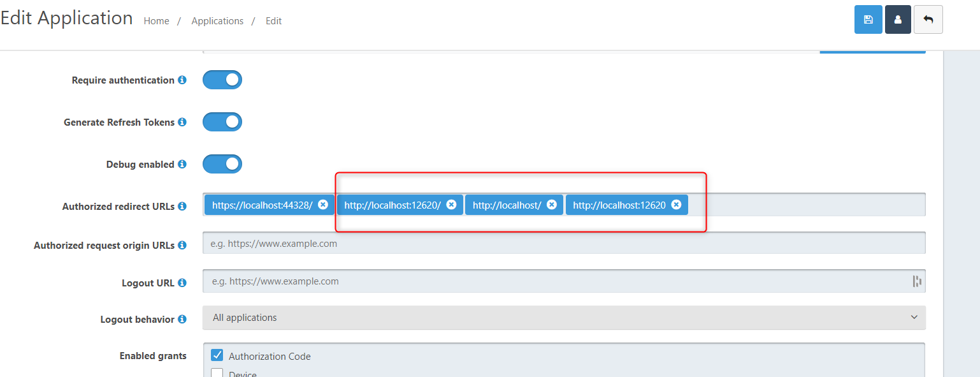The height and width of the screenshot is (377, 980).
Task: Remove the http://localhost/ redirect URL tag
Action: [552, 205]
